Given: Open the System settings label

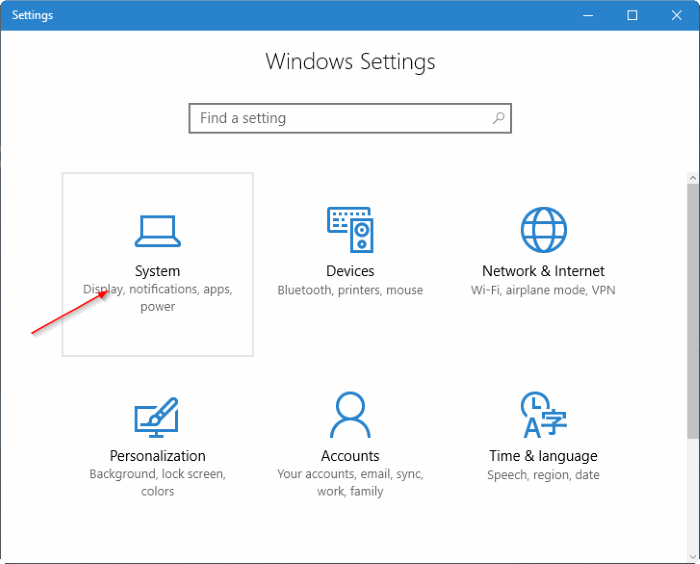Looking at the screenshot, I should pos(157,271).
